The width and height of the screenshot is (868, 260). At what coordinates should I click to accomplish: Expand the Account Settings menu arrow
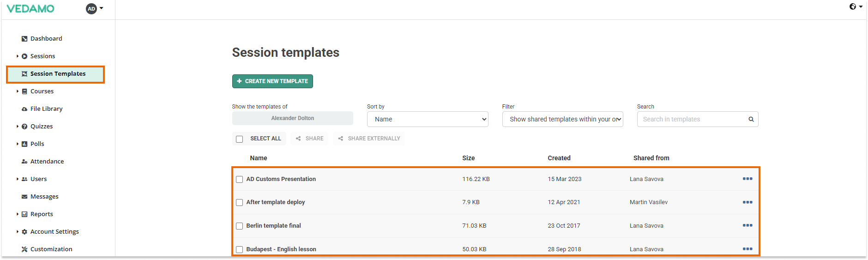(18, 232)
